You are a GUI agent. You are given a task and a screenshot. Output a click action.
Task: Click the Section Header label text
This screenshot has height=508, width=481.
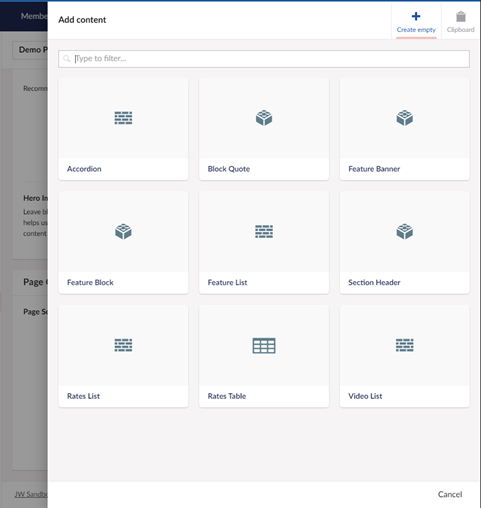[x=374, y=283]
